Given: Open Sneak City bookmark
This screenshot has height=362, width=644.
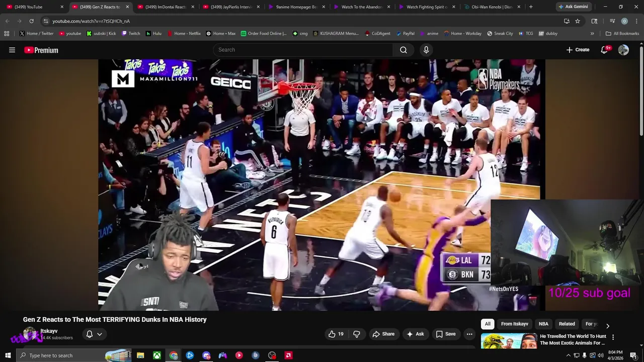Looking at the screenshot, I should [x=500, y=34].
